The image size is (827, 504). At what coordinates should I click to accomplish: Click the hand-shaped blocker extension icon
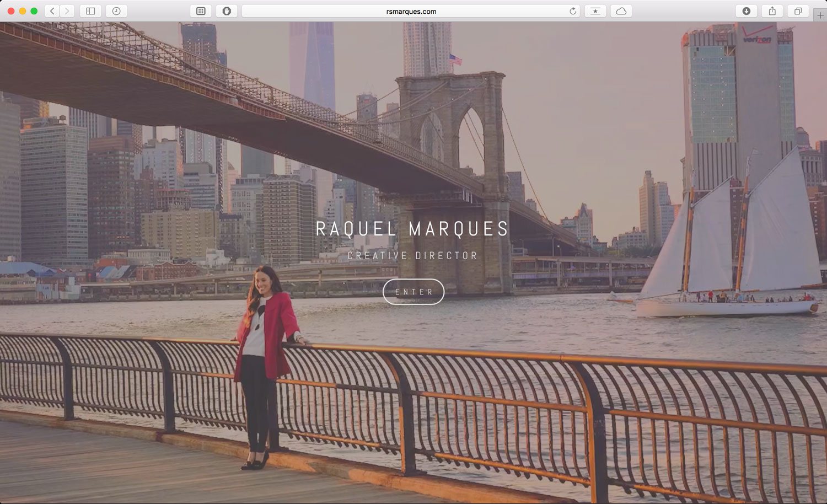pyautogui.click(x=227, y=11)
